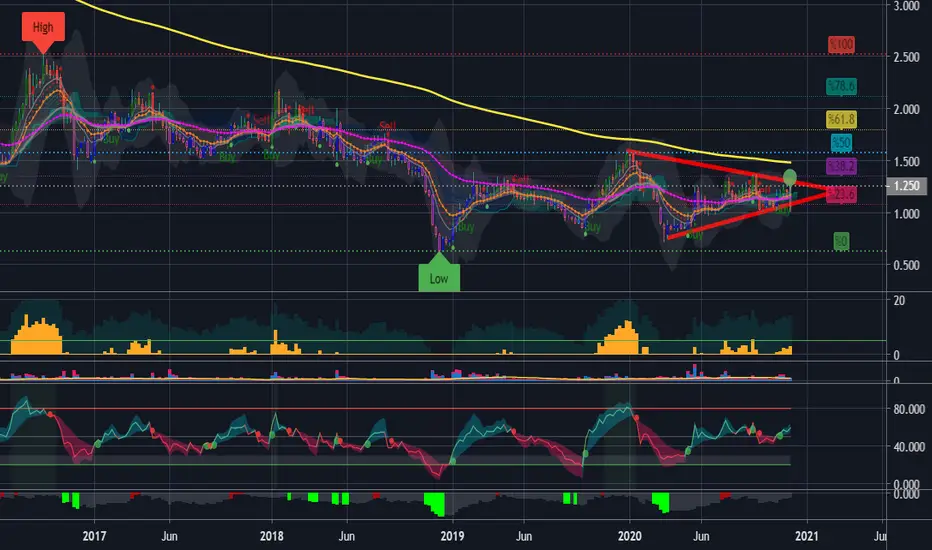Click the 1.000 price axis value
The width and height of the screenshot is (932, 550).
pos(906,213)
